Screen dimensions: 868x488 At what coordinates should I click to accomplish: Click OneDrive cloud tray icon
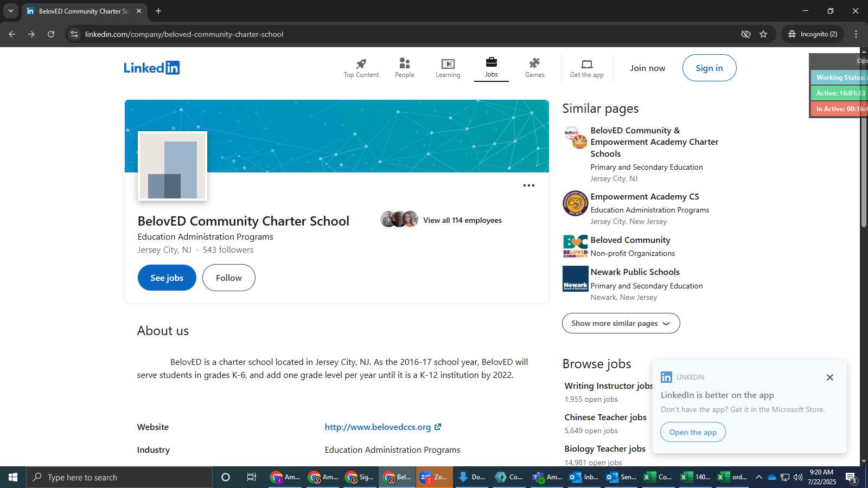point(772,477)
